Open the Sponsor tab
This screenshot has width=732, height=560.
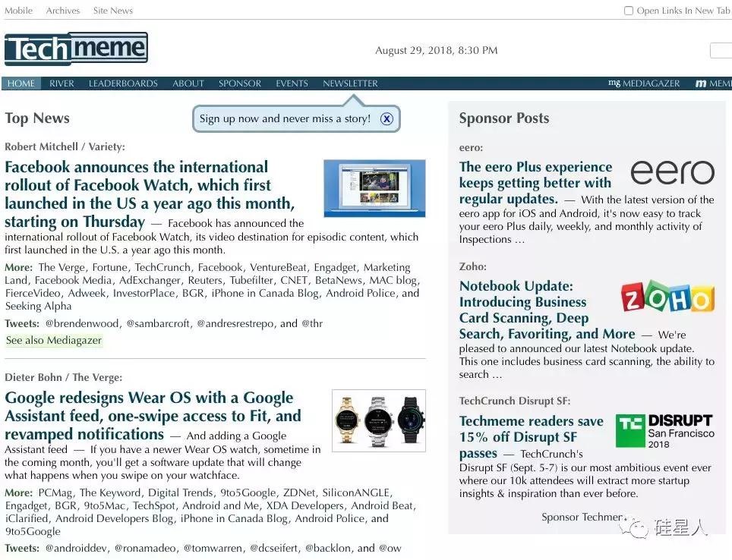click(240, 83)
